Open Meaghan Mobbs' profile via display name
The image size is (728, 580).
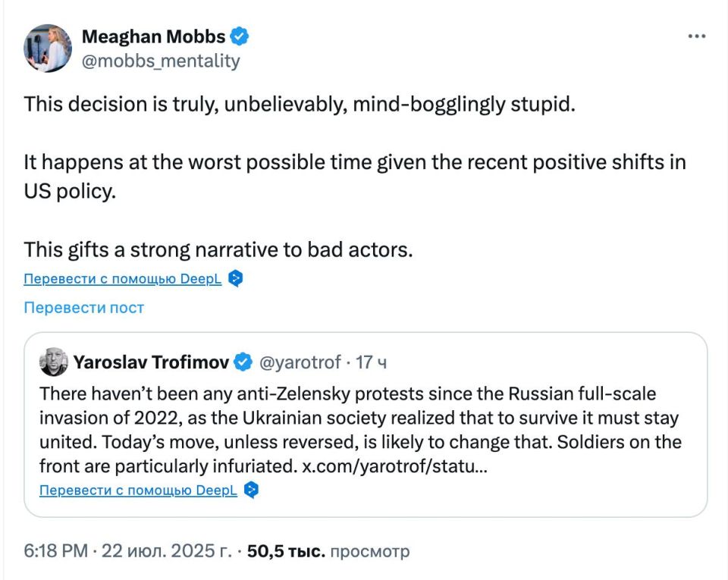coord(153,36)
